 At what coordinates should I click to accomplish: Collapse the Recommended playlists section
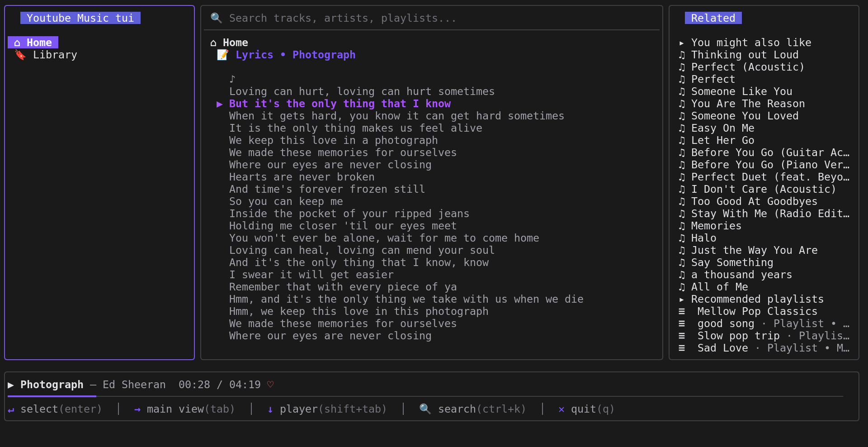click(x=681, y=300)
